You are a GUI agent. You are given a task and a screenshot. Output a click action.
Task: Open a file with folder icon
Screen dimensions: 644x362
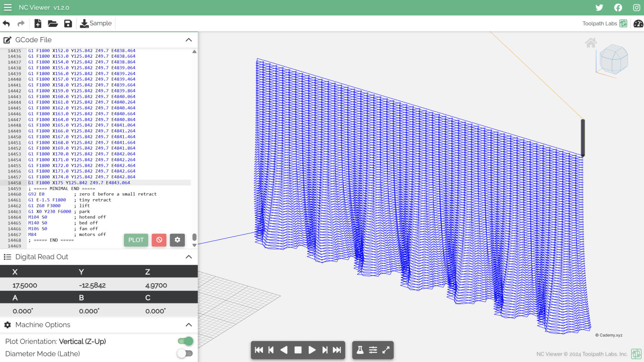[53, 23]
